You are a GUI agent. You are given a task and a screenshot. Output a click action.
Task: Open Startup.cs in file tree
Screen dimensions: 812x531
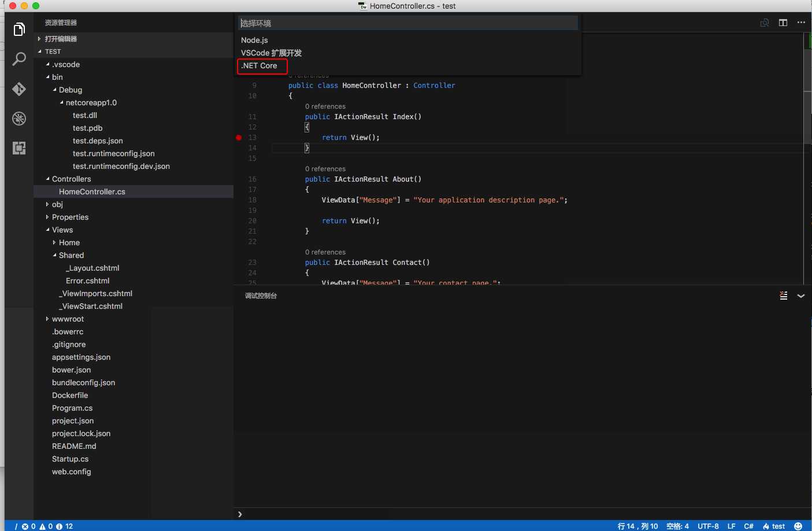(70, 459)
